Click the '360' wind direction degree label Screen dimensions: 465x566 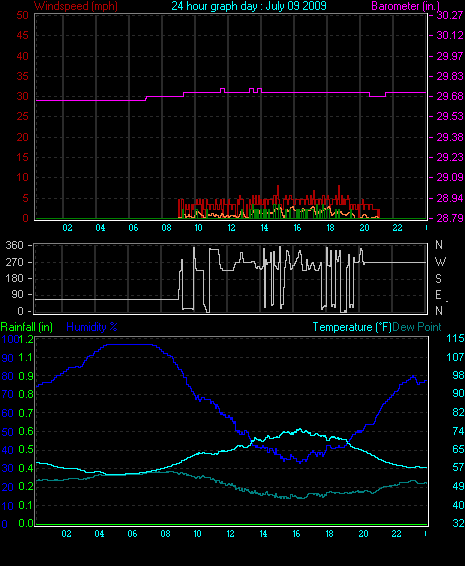point(14,245)
